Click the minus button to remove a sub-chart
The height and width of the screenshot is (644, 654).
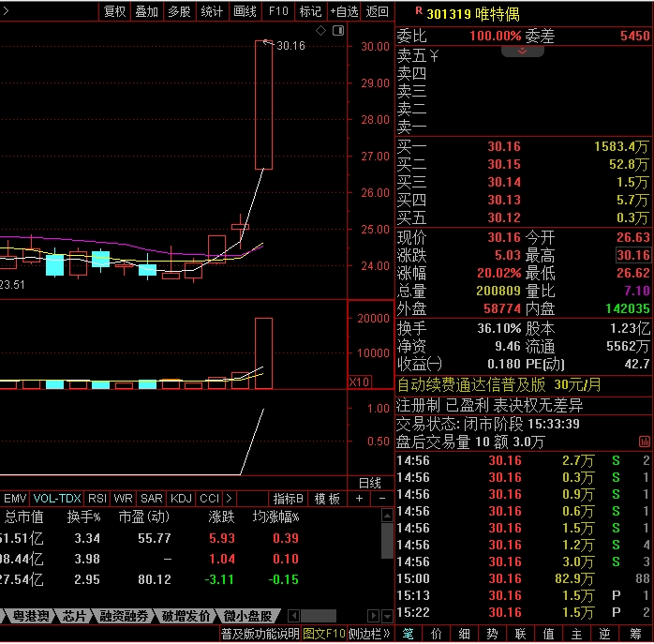click(x=382, y=499)
